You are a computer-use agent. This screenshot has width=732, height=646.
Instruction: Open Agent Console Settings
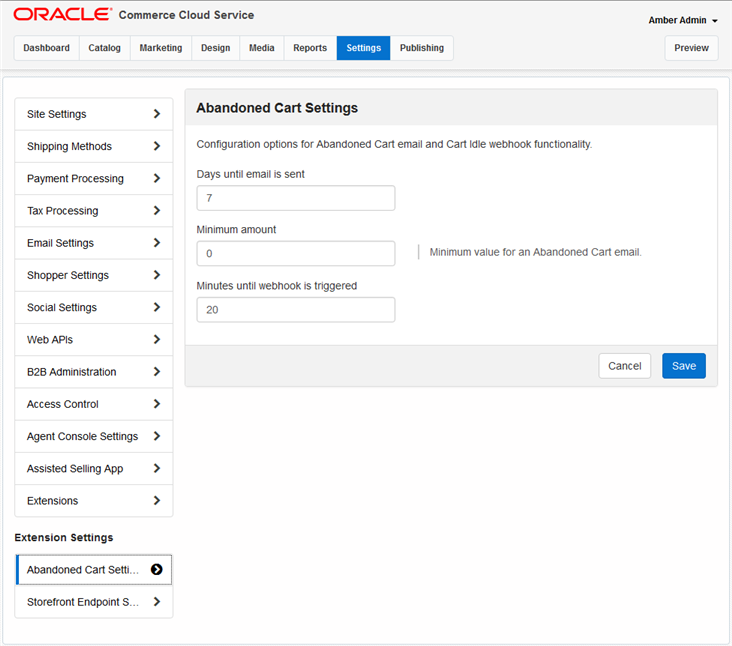[94, 436]
